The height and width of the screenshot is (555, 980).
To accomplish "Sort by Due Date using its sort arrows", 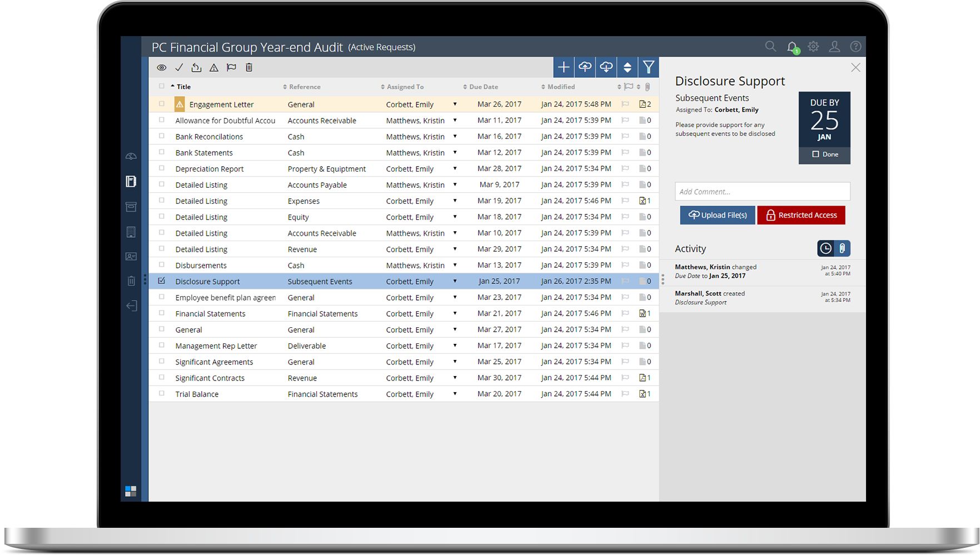I will [465, 87].
